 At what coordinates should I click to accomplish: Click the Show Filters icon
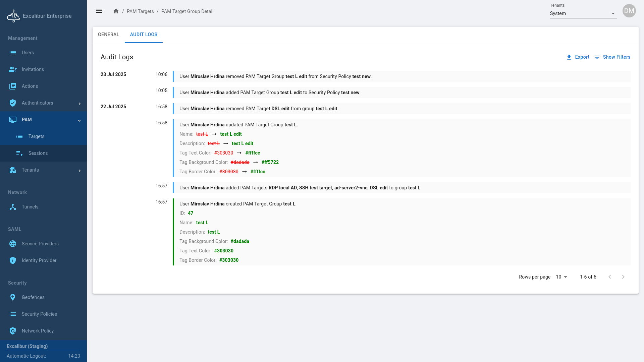click(597, 57)
